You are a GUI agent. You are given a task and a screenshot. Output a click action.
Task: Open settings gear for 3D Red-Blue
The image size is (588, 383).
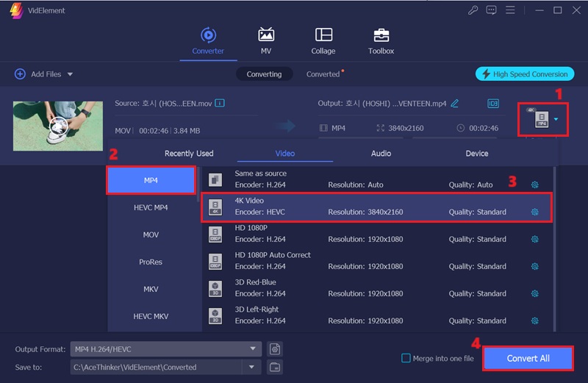(535, 293)
